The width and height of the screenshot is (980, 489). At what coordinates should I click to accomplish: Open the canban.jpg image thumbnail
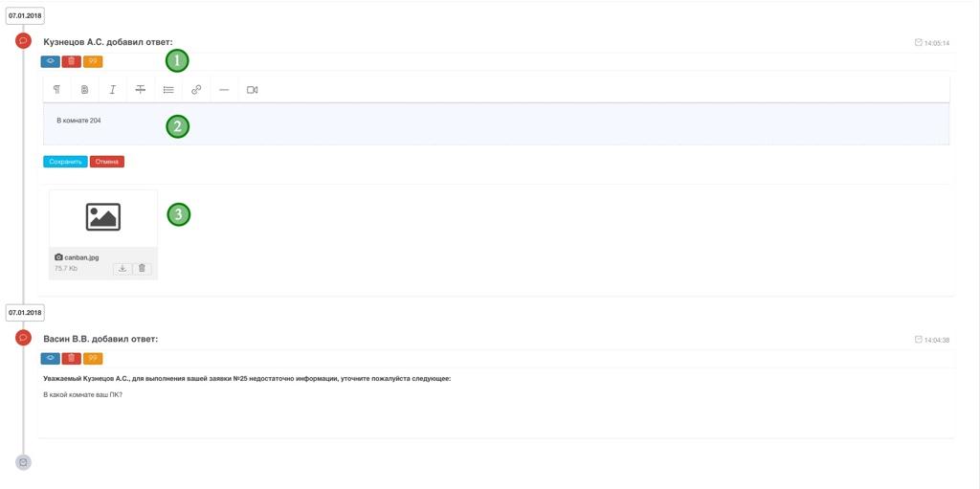click(103, 218)
